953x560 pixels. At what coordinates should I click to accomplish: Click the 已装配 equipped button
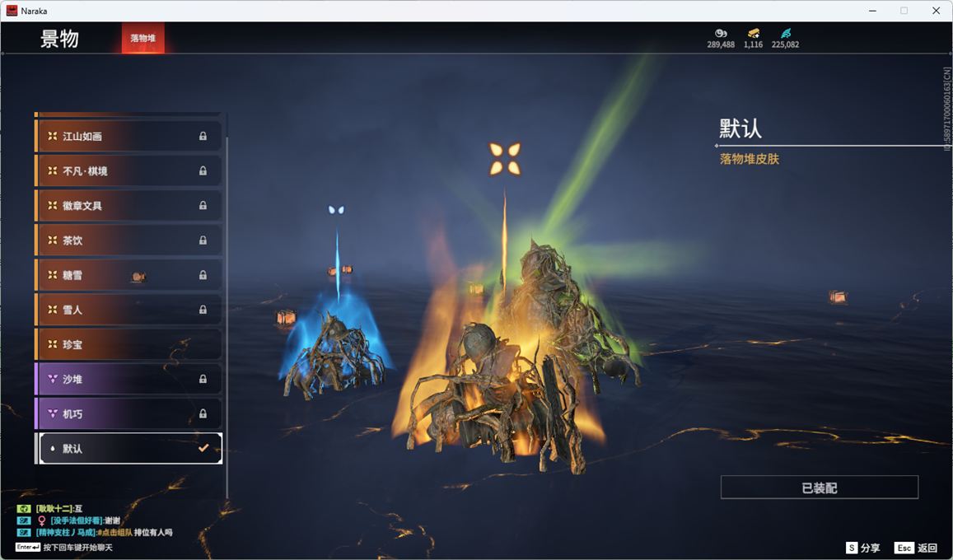pos(820,487)
